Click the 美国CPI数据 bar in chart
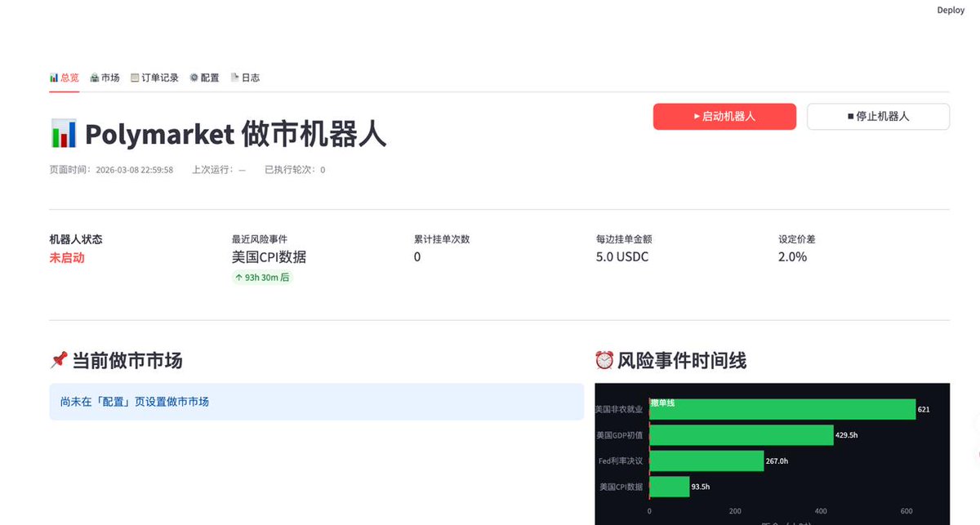The height and width of the screenshot is (525, 980). (x=670, y=487)
